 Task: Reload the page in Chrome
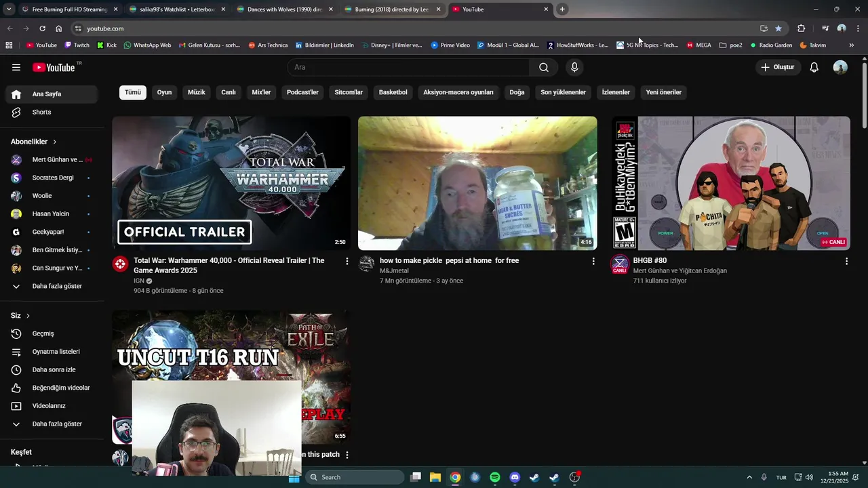tap(42, 28)
